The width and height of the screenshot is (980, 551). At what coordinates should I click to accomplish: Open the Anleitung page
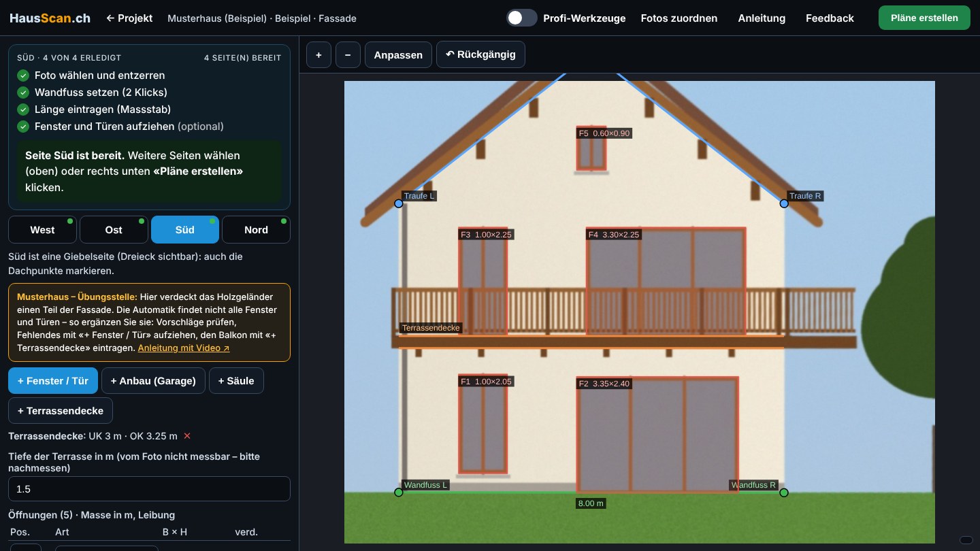[x=762, y=18]
